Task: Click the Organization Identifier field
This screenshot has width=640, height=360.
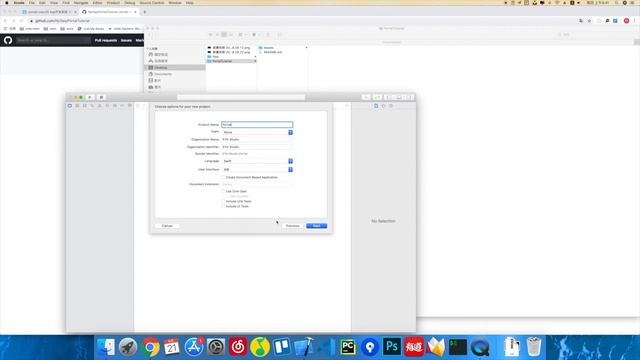Action: (x=257, y=147)
